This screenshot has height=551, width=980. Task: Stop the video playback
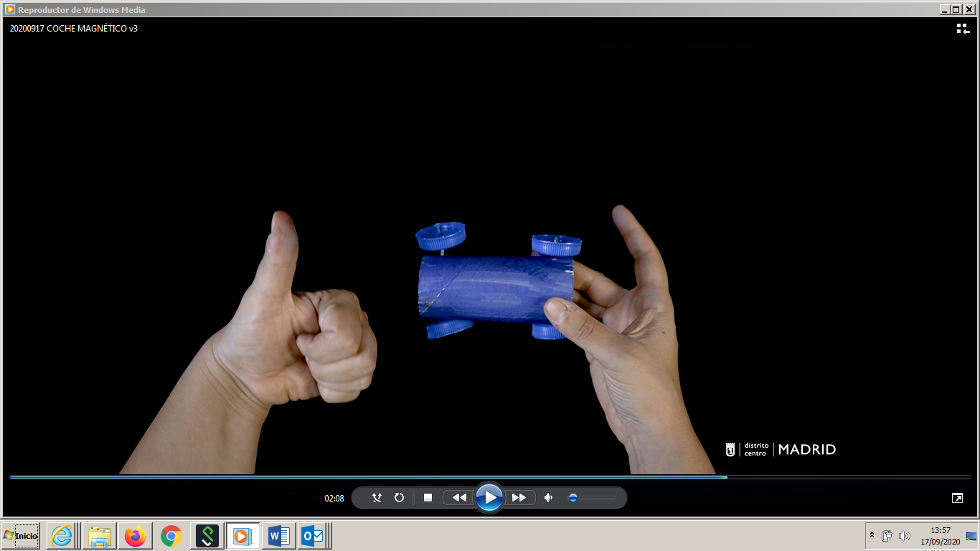[428, 497]
